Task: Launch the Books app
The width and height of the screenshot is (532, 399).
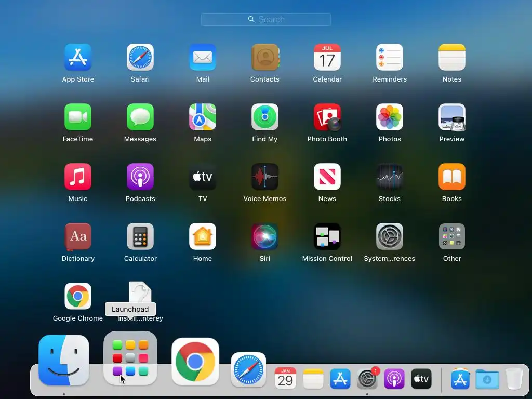Action: 452,177
